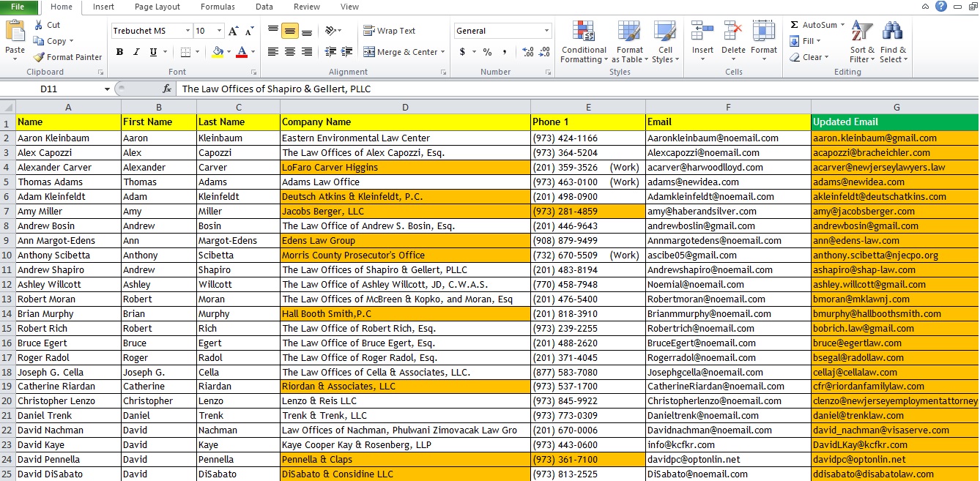Switch to Formulas tab
980x481 pixels.
218,7
